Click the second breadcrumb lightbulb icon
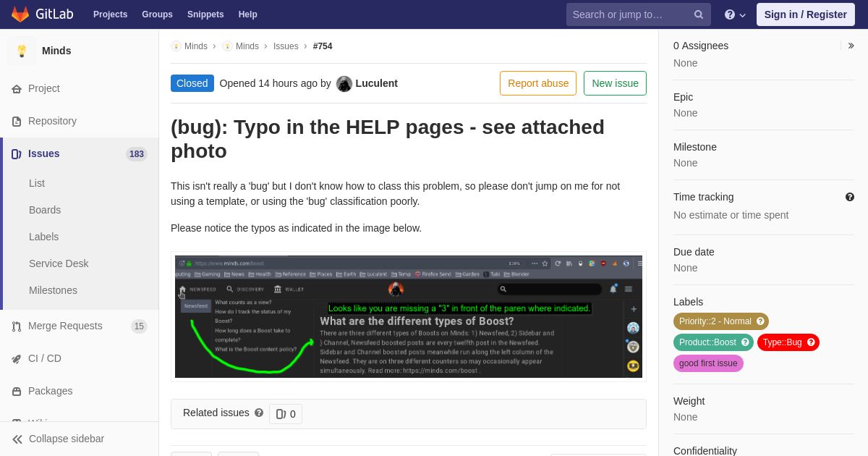 pyautogui.click(x=227, y=46)
